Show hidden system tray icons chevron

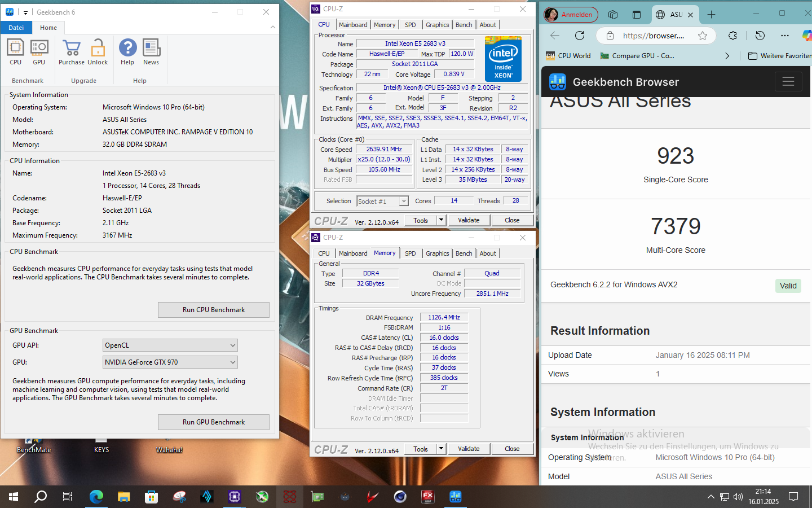(x=710, y=497)
